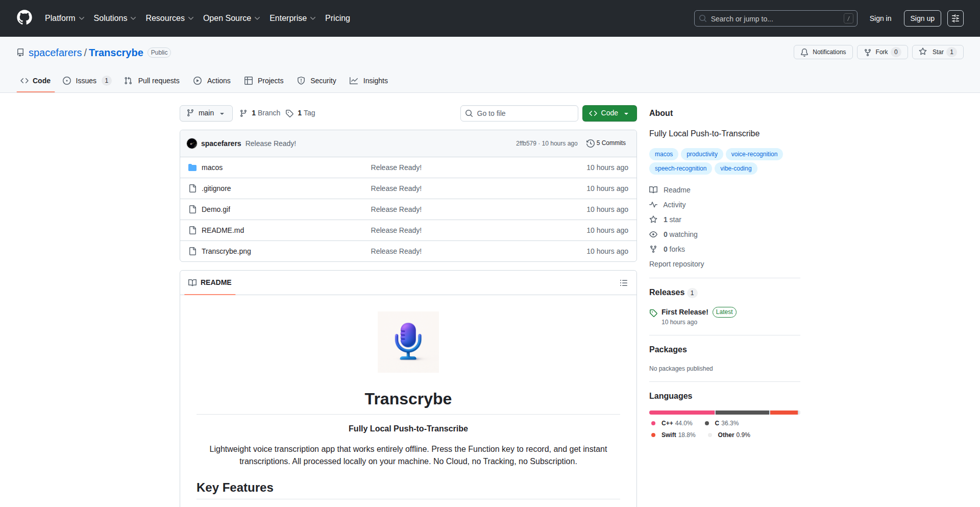This screenshot has width=980, height=507.
Task: Open the spacefarers owner link
Action: [x=55, y=53]
